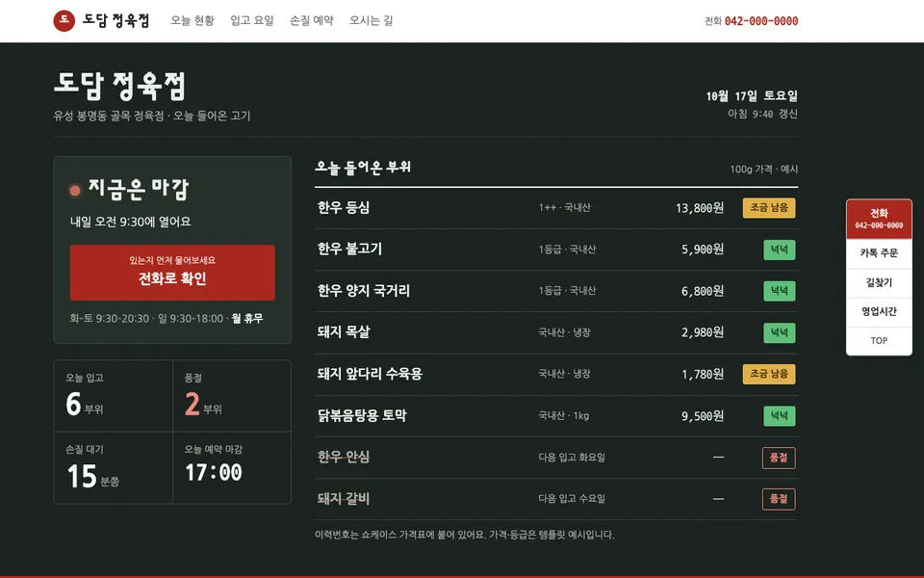This screenshot has width=924, height=578.
Task: Click 넉넉 badge on 닭볶음탕용 토막 row
Action: 779,416
